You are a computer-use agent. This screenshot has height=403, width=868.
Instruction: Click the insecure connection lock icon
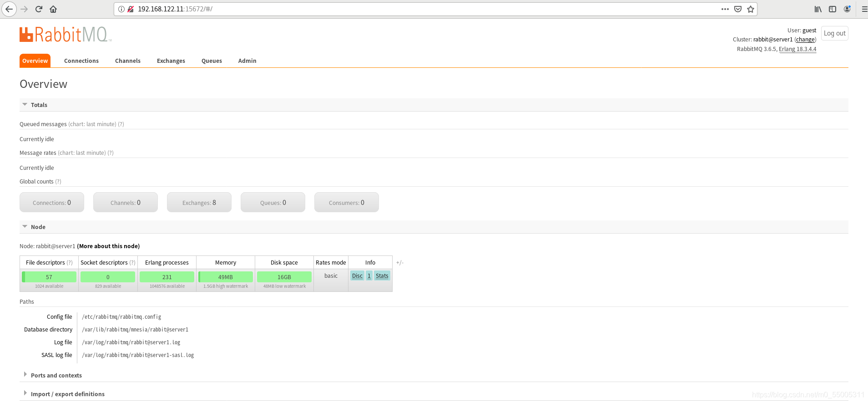click(131, 9)
